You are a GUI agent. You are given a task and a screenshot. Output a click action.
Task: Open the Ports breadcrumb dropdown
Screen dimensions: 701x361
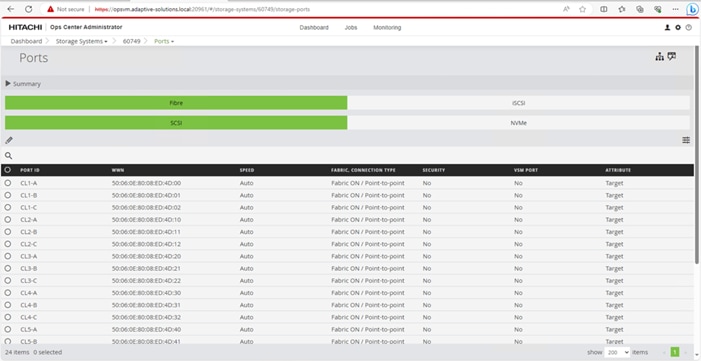[x=164, y=41]
